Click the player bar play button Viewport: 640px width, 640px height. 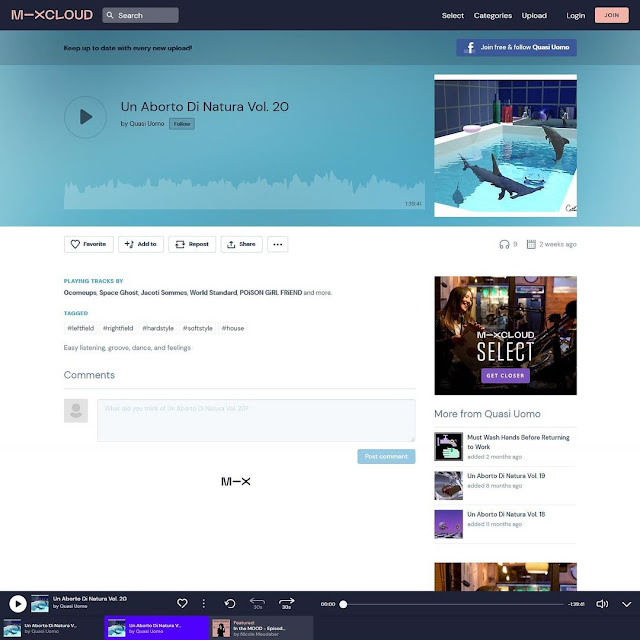tap(18, 604)
